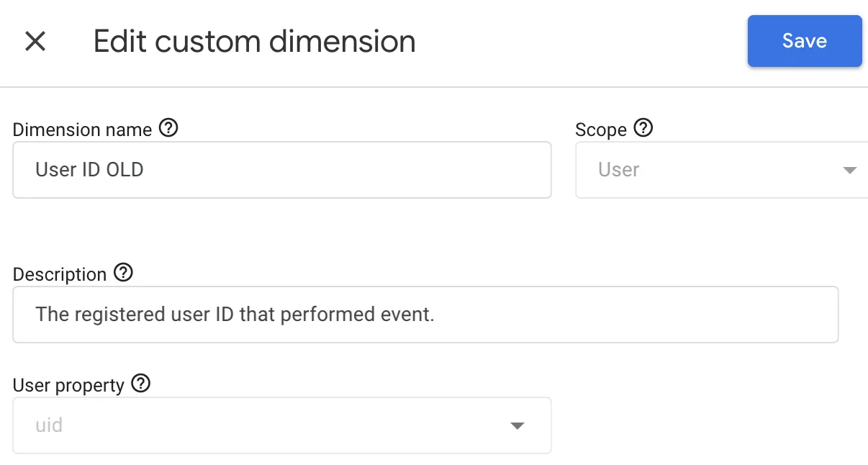
Task: Click into the Dimension name text field
Action: point(281,170)
